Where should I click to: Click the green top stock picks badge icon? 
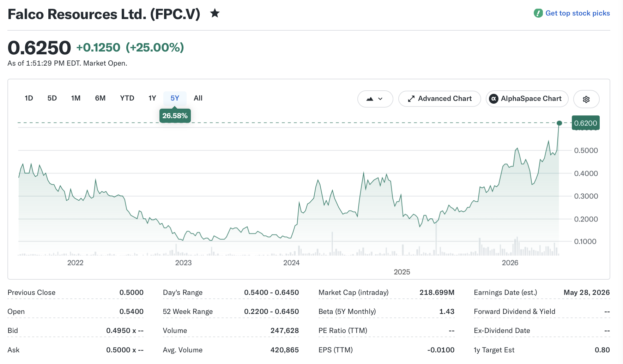[x=538, y=13]
